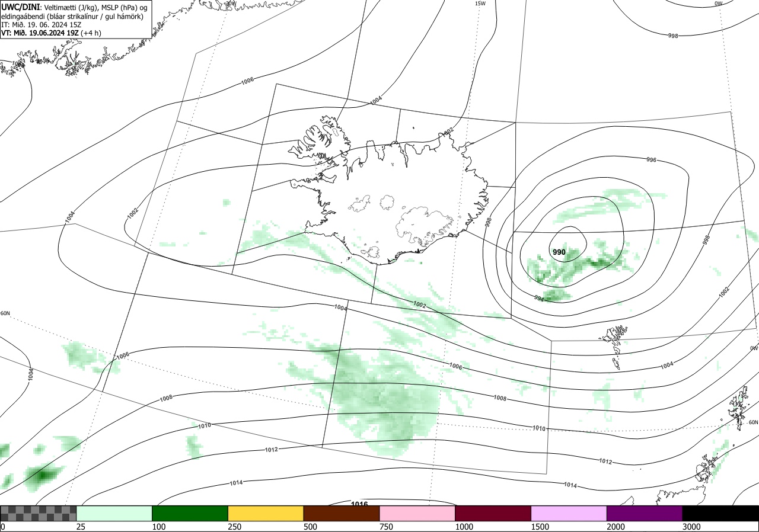The height and width of the screenshot is (532, 759).
Task: Click the "250" legend scale value
Action: pos(235,527)
